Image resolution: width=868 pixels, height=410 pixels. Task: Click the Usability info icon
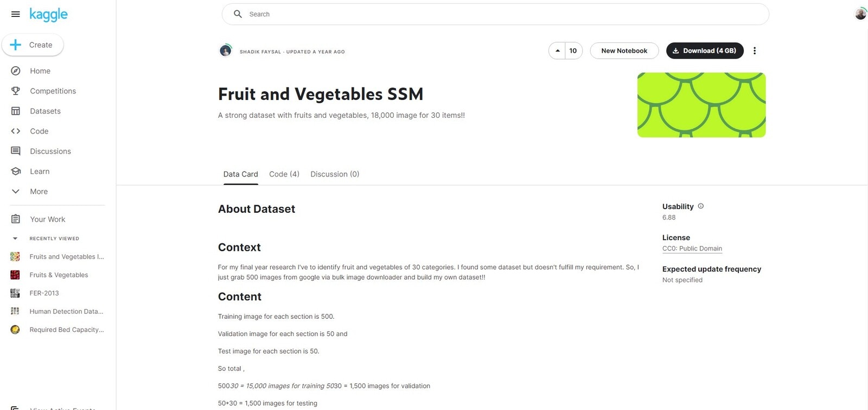(701, 206)
